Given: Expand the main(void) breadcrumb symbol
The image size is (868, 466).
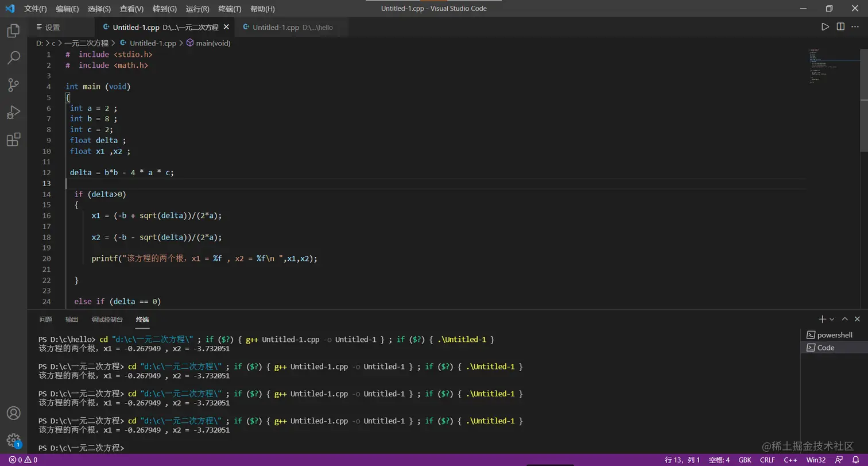Looking at the screenshot, I should click(212, 43).
